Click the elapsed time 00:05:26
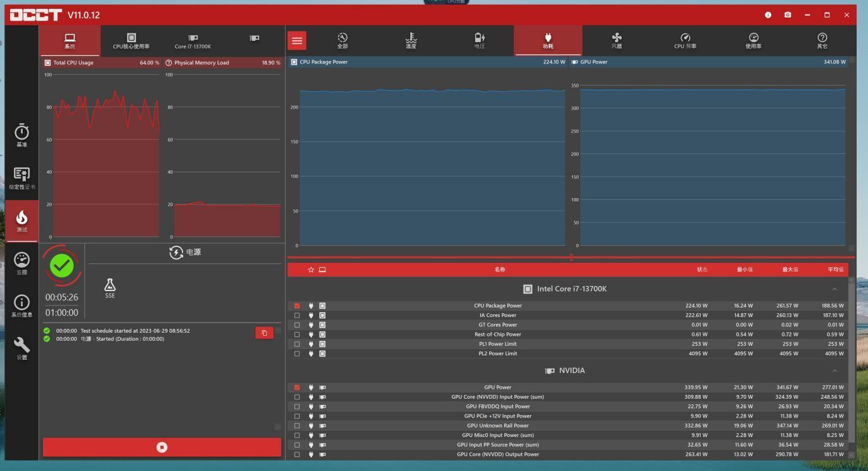Screen dimensions: 868x471 (62, 297)
